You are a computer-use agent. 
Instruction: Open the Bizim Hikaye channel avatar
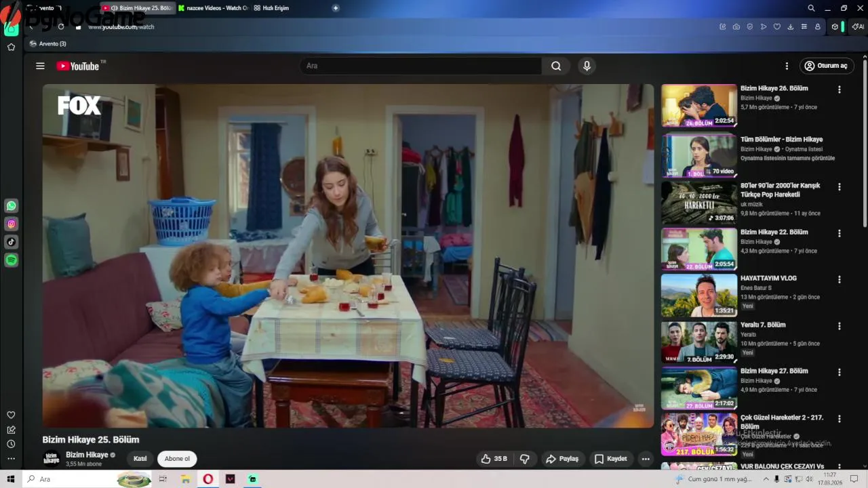(x=52, y=459)
